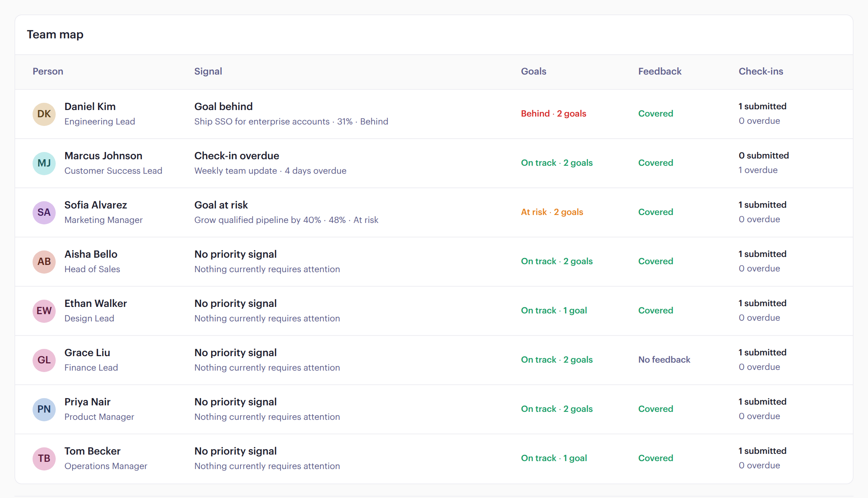This screenshot has width=868, height=498.
Task: Click Aisha Bello's 'Covered' feedback
Action: tap(655, 261)
